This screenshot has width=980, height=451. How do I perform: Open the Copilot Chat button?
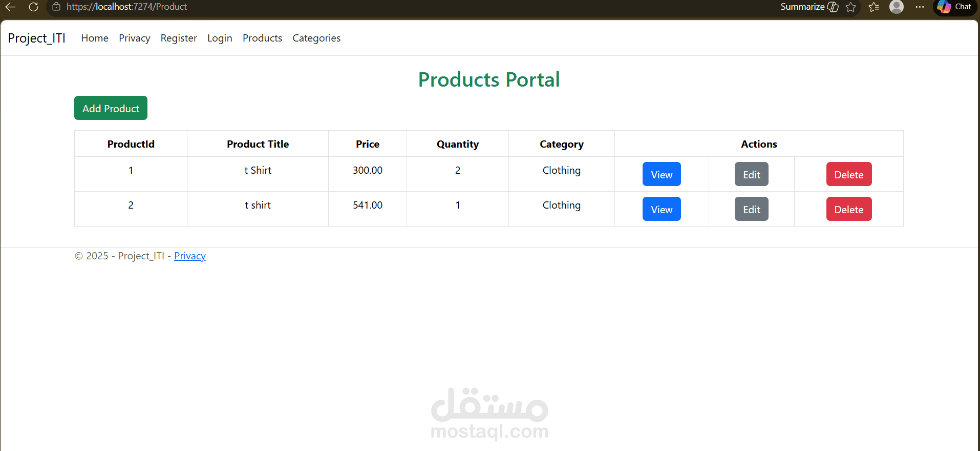click(955, 7)
